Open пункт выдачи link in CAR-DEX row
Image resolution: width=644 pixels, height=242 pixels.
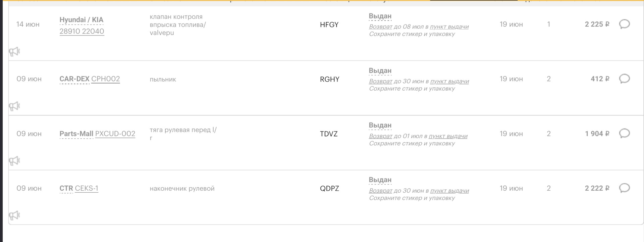coord(449,81)
